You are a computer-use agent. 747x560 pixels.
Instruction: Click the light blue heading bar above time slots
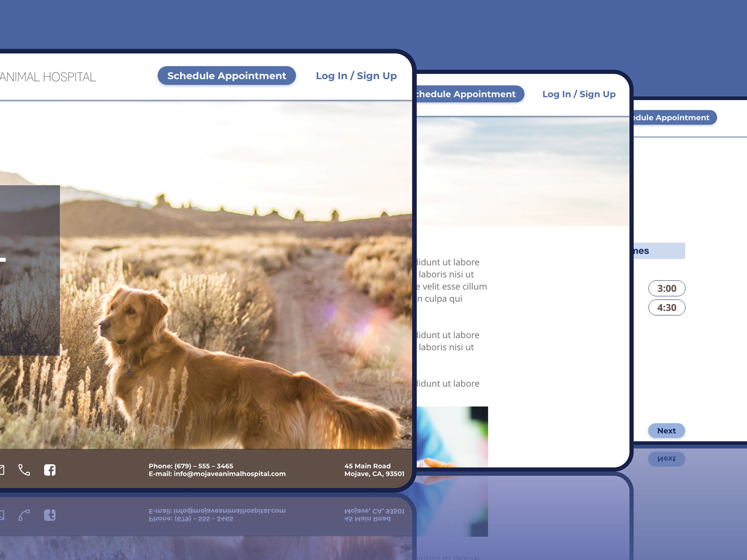point(659,251)
